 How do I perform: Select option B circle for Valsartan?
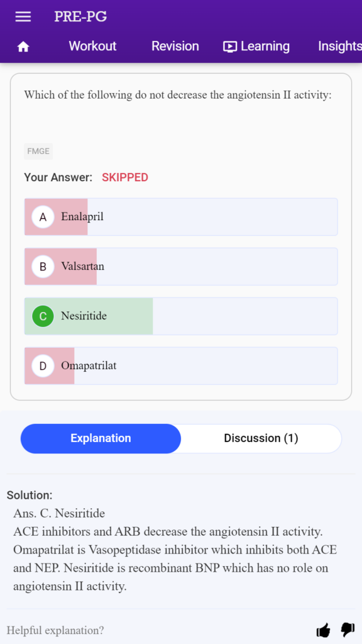click(43, 267)
